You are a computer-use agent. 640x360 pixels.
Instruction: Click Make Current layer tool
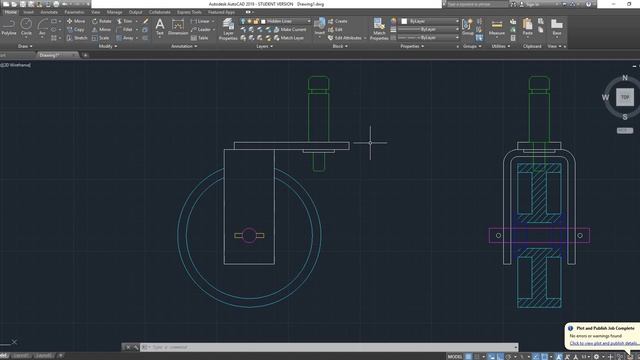(x=290, y=29)
